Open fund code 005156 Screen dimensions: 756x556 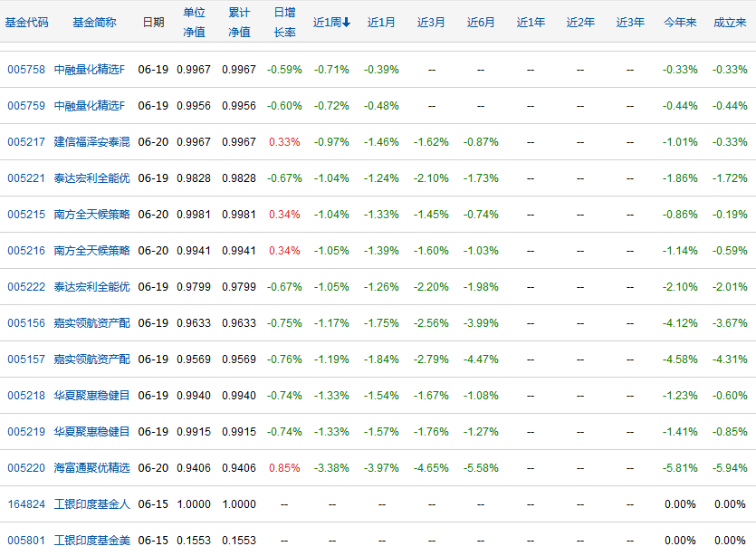(26, 323)
